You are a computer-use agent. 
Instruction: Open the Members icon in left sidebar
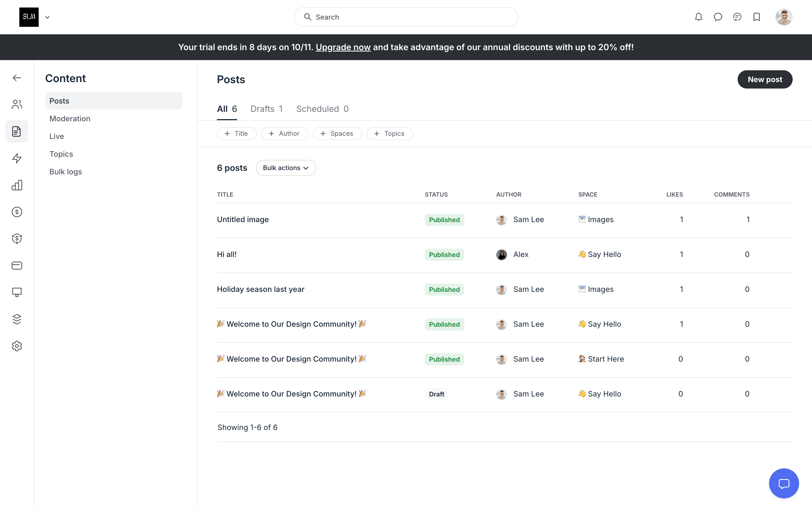[17, 104]
